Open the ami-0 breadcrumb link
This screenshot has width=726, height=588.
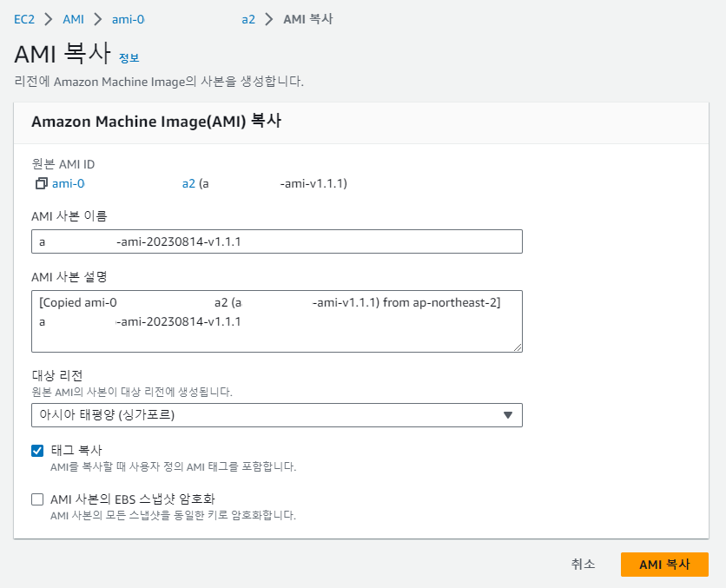click(183, 19)
